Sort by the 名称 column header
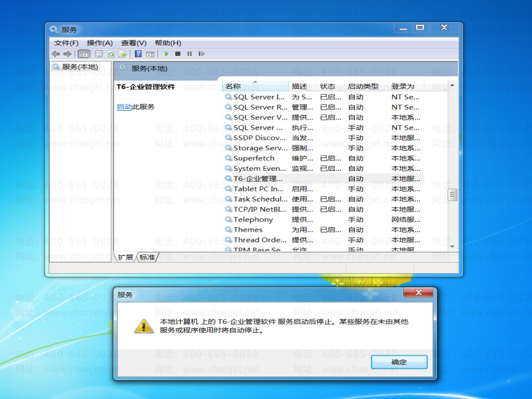532x399 pixels. 255,86
